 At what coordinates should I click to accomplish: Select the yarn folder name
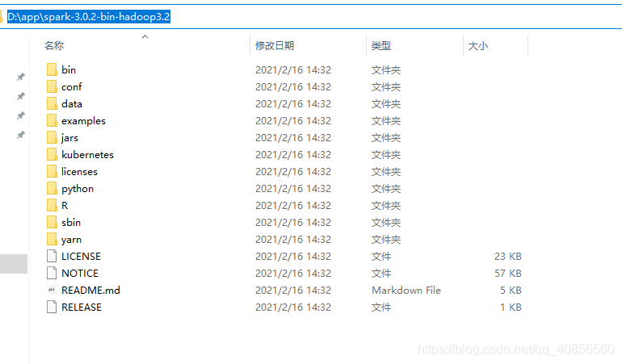coord(71,240)
